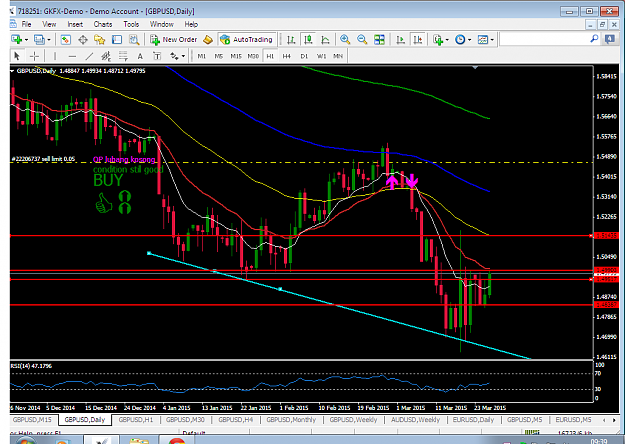Open the Help menu
The height and width of the screenshot is (444, 625).
pos(191,24)
